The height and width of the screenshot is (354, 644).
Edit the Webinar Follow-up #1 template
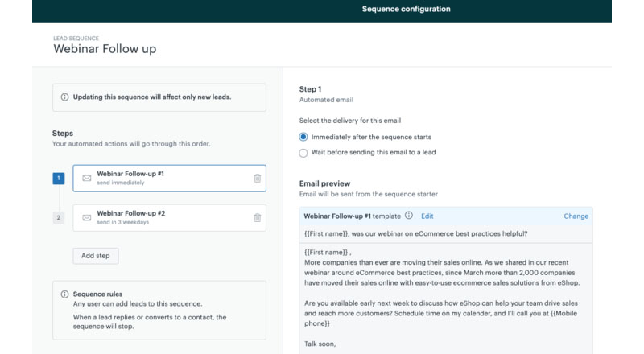coord(427,216)
